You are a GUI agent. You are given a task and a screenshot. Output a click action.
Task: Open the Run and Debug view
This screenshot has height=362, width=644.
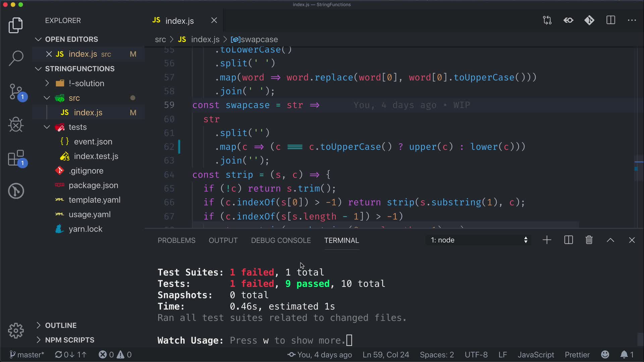[16, 125]
